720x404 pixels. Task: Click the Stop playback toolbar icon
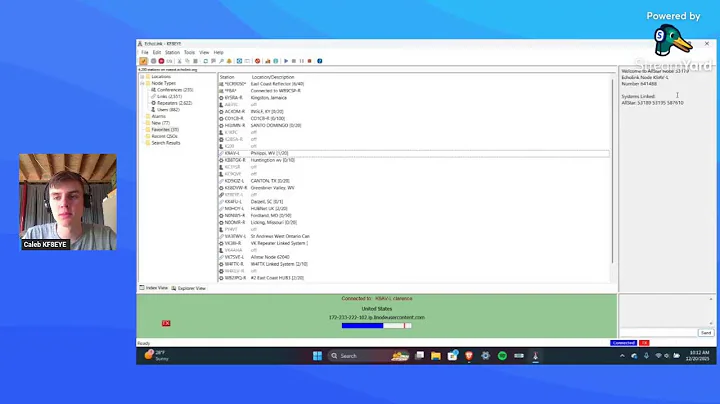point(294,61)
